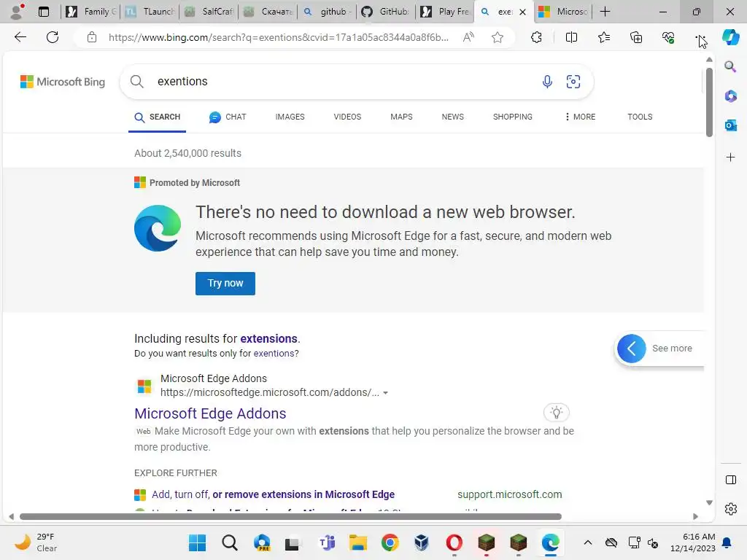Screen dimensions: 747x560
Task: Open the Favorites list icon
Action: (603, 37)
